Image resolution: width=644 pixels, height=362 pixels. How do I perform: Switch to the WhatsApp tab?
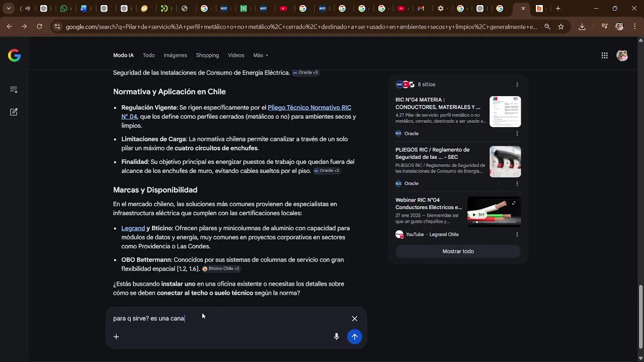(64, 9)
